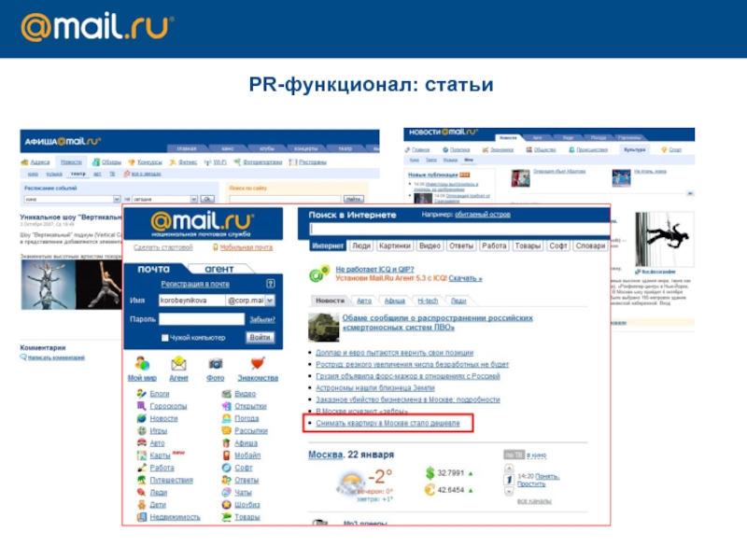This screenshot has width=747, height=560.
Task: Click the Путешествия palm icon
Action: 142,480
